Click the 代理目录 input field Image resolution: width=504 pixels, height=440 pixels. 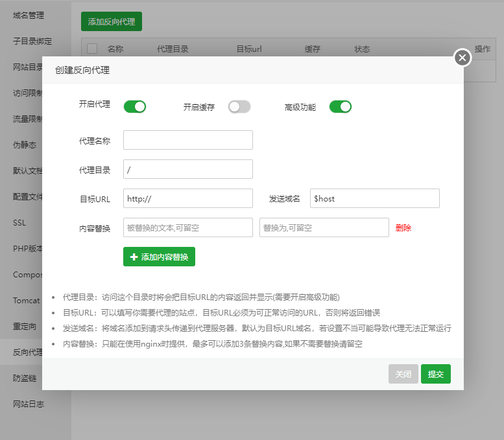(188, 169)
